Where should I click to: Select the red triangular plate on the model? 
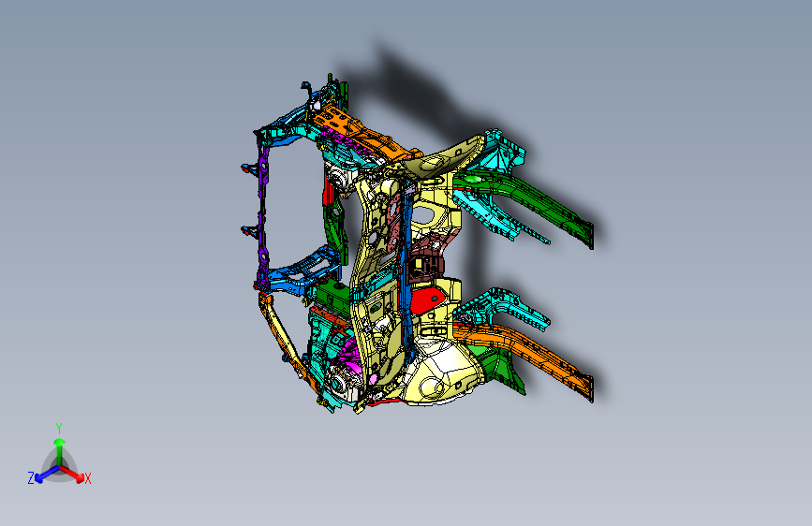[427, 300]
